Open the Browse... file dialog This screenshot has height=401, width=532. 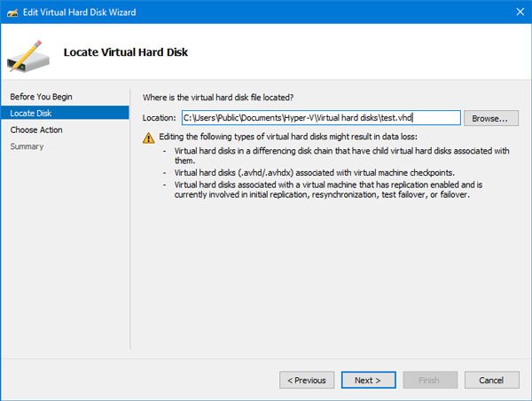click(x=491, y=118)
